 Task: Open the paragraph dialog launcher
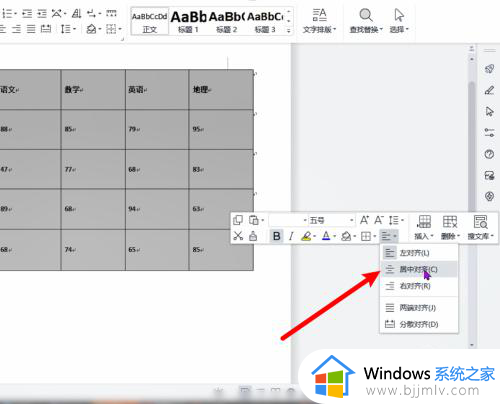(x=122, y=39)
